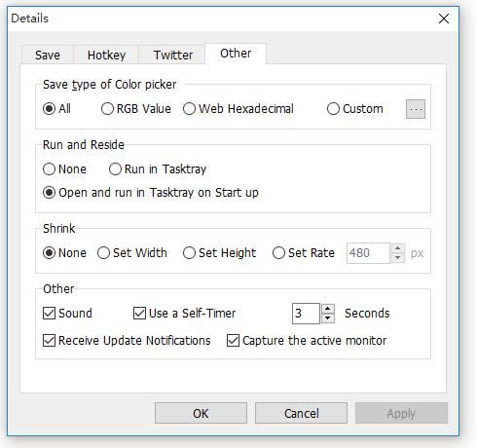The width and height of the screenshot is (477, 448).
Task: Switch to the Save tab
Action: (x=48, y=55)
